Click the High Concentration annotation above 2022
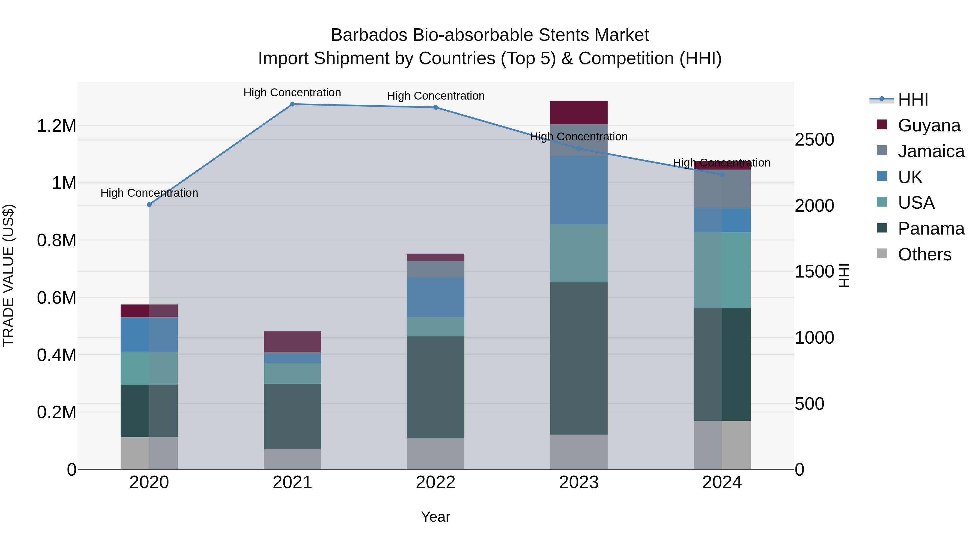The image size is (980, 551). (x=436, y=96)
